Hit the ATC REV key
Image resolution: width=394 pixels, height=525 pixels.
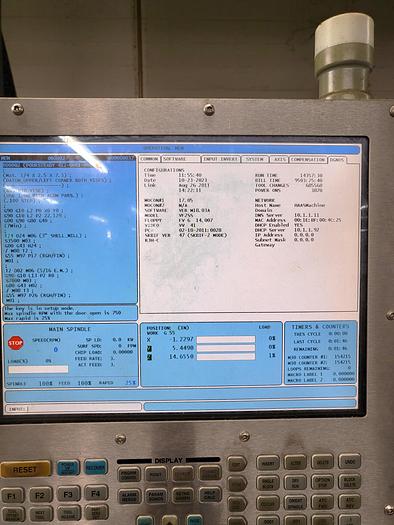tap(349, 501)
